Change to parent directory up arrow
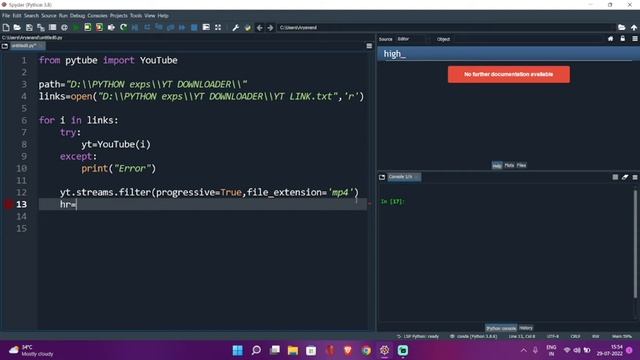This screenshot has height=360, width=640. point(634,27)
